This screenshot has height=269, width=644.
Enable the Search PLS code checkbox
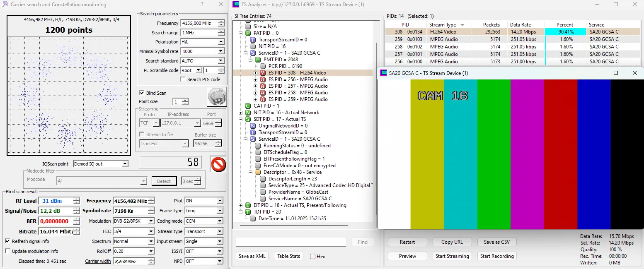[183, 79]
